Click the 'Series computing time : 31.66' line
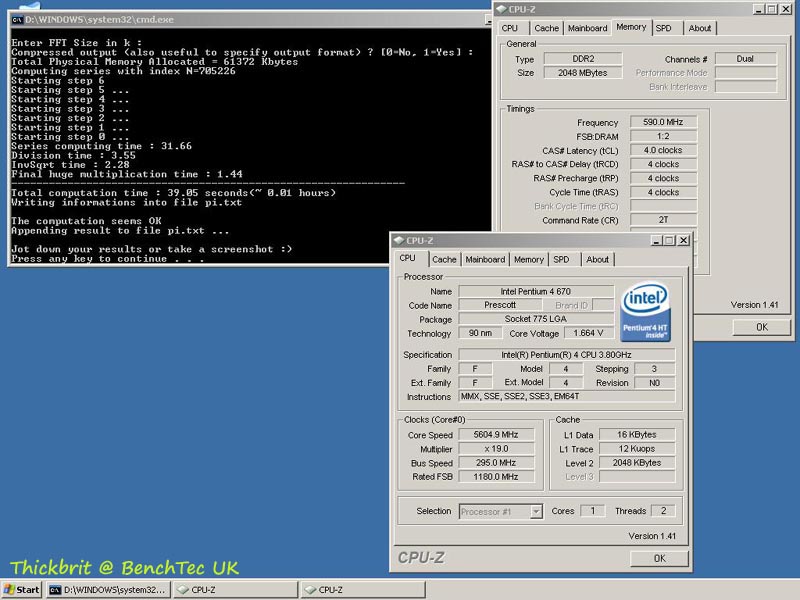This screenshot has height=600, width=800. [x=101, y=146]
